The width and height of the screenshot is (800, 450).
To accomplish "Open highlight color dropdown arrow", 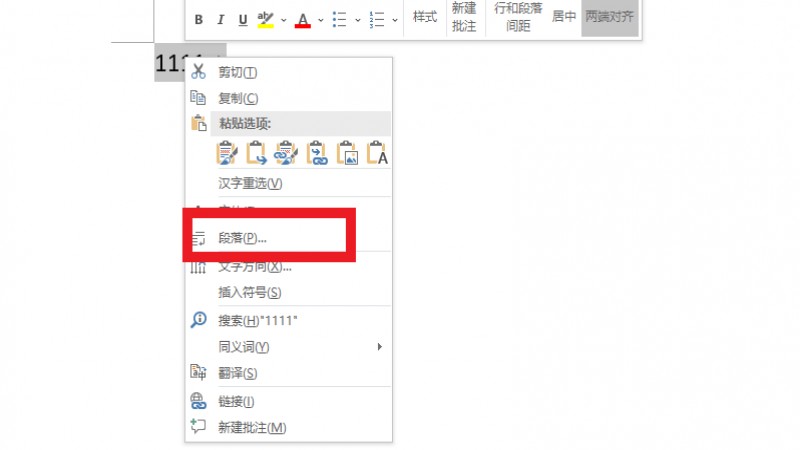I will 284,20.
